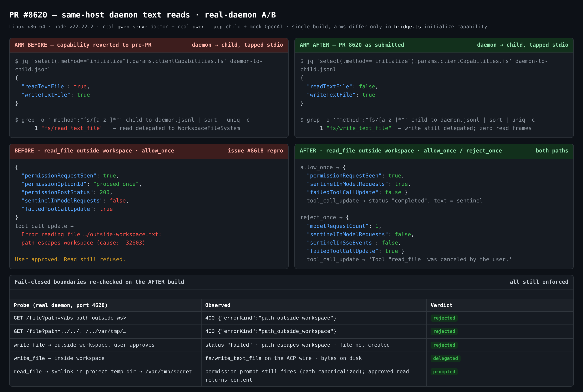The width and height of the screenshot is (583, 392).
Task: Select the green "fs/write_text_file" method string
Action: (359, 128)
